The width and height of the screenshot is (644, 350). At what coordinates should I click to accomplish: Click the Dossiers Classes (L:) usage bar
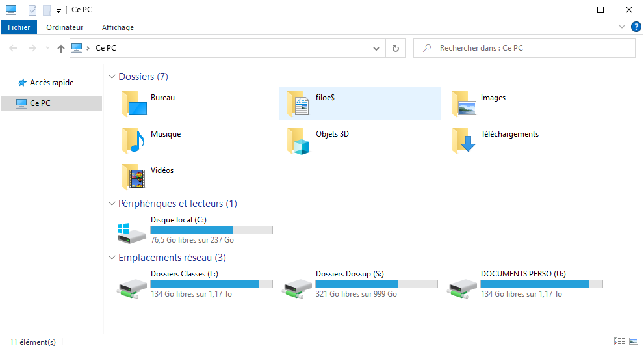coord(211,284)
